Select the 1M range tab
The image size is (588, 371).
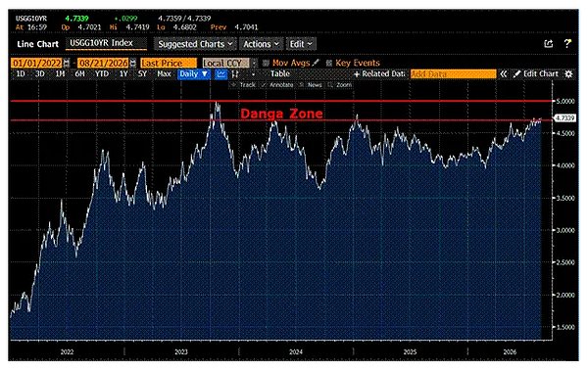click(x=60, y=73)
